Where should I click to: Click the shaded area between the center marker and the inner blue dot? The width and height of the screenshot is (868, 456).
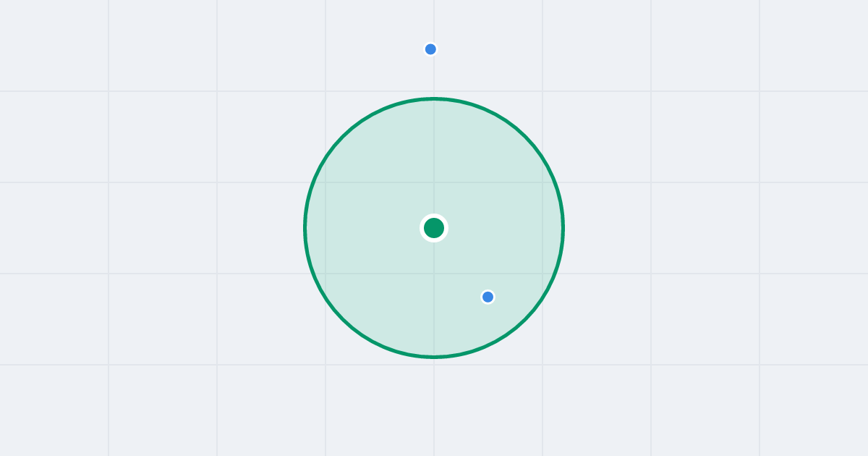pos(461,262)
